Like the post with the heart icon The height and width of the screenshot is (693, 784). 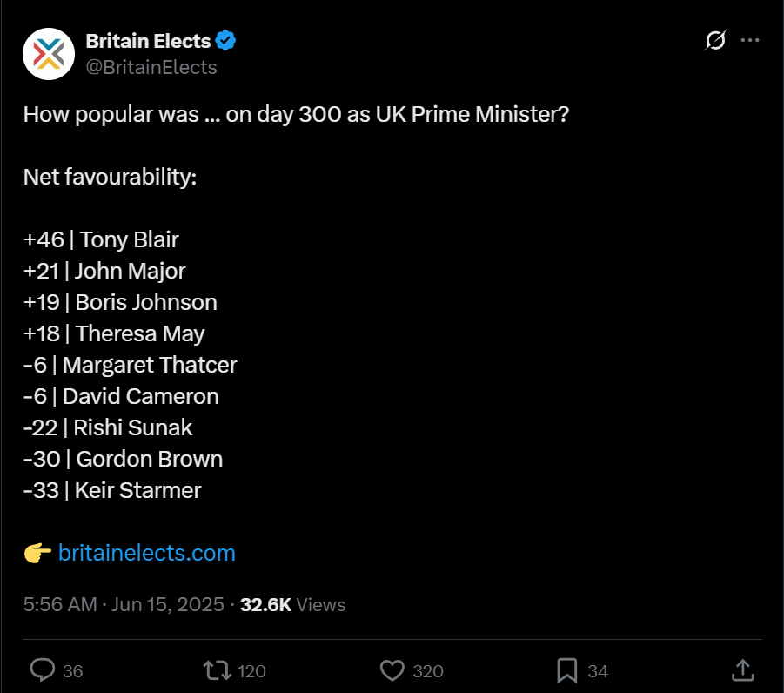(x=392, y=670)
